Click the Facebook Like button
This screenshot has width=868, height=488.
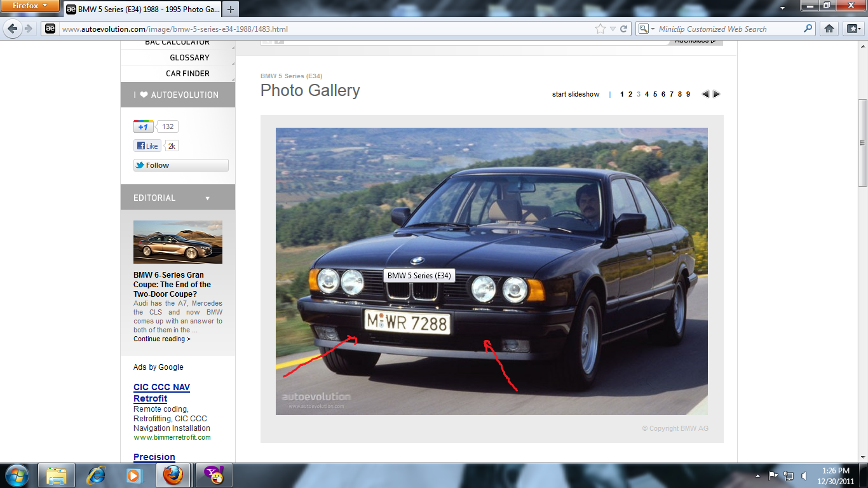click(x=147, y=146)
